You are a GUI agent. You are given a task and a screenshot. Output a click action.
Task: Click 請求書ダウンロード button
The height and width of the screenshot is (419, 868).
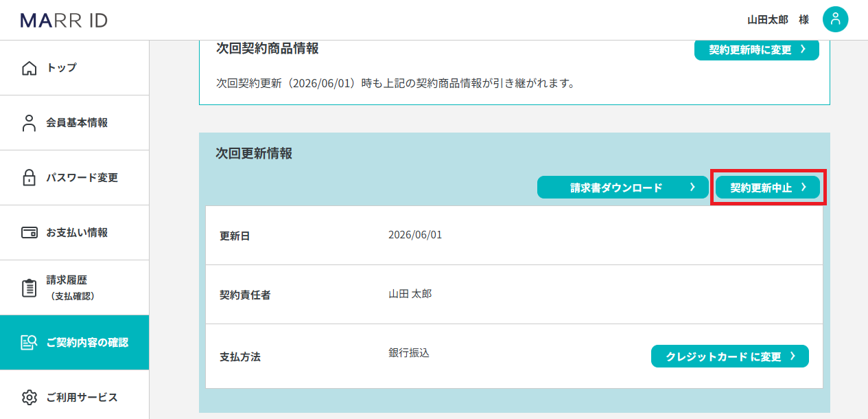(x=623, y=188)
